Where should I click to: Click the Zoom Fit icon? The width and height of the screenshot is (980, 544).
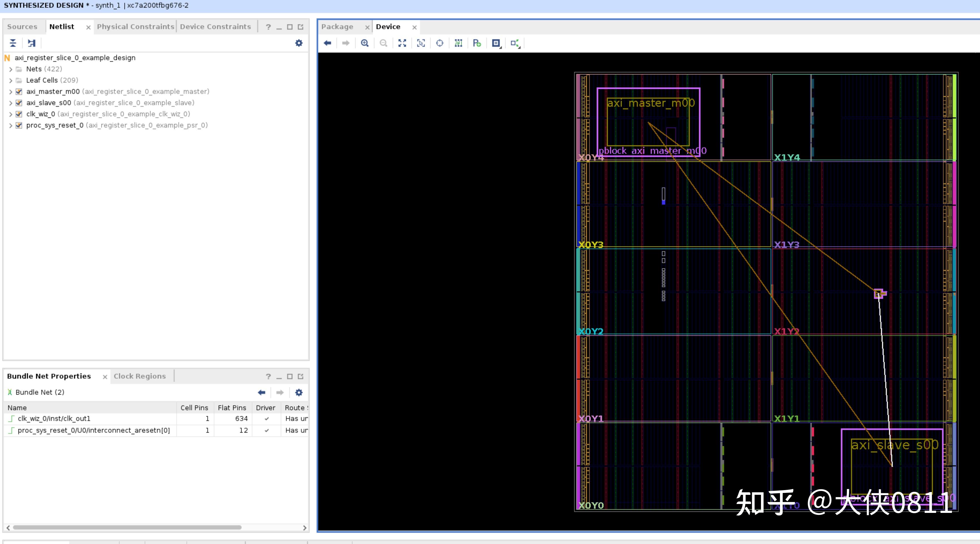[x=402, y=43]
